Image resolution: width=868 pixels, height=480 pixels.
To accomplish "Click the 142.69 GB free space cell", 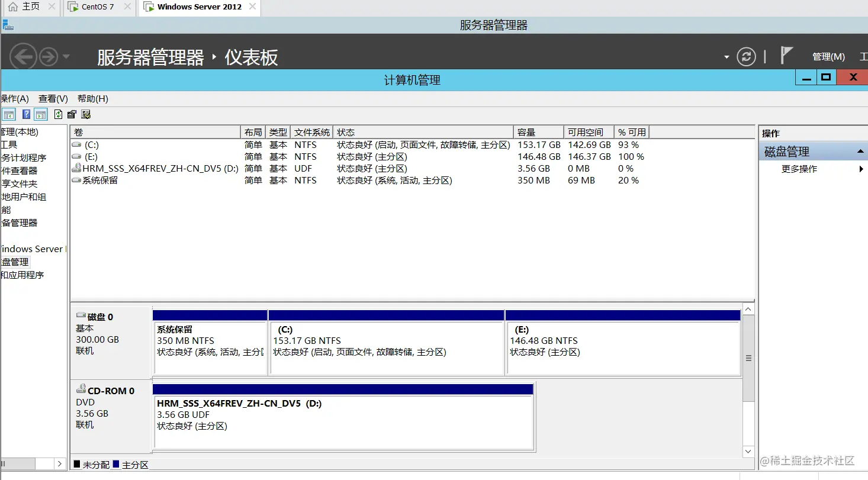I will (x=589, y=144).
